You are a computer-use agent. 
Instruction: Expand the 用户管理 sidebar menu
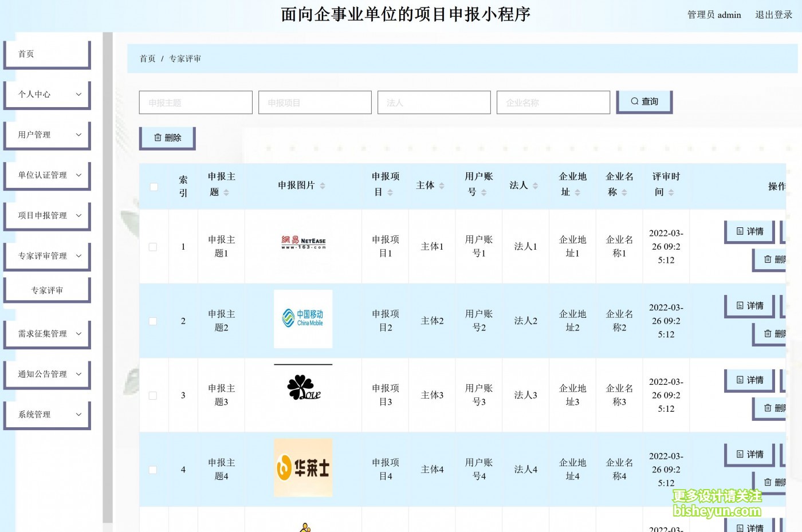(x=46, y=135)
